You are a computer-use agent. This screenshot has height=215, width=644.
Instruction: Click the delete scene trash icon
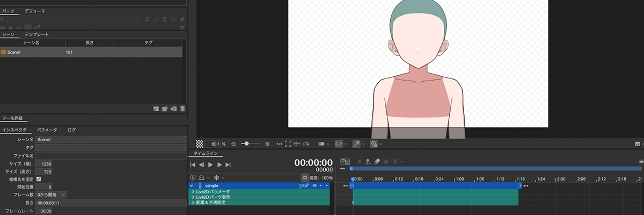click(x=182, y=109)
